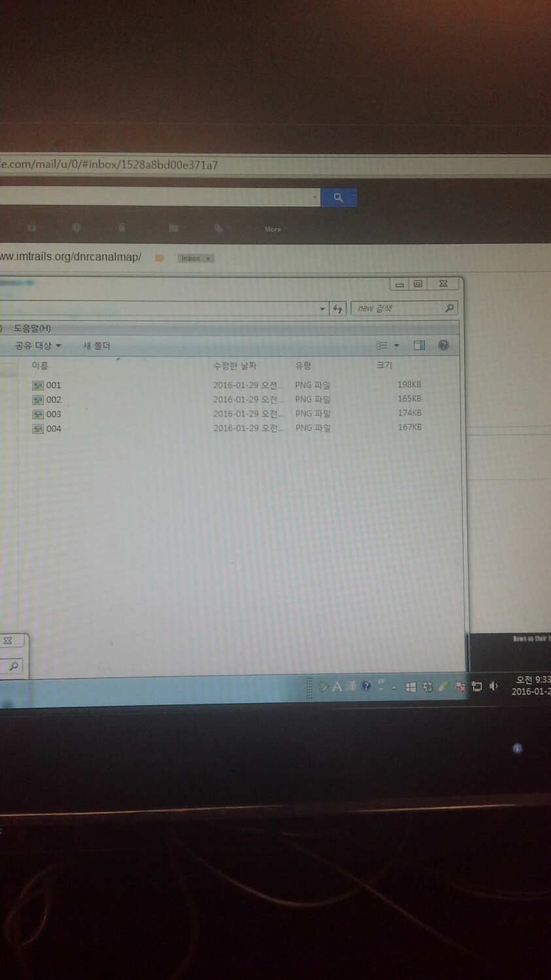Click the language bar help icon
Viewport: 551px width, 980px height.
(366, 686)
